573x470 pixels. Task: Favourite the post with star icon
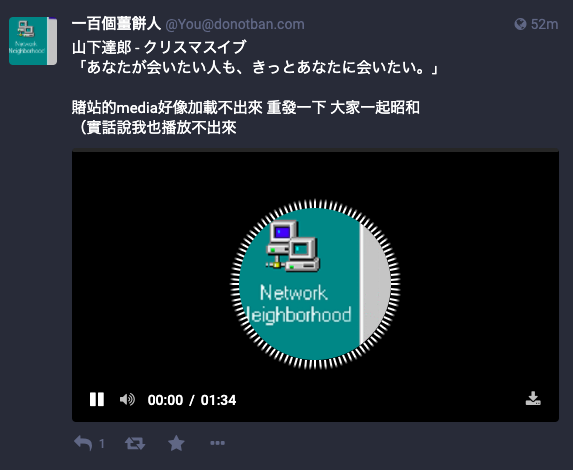[x=176, y=443]
